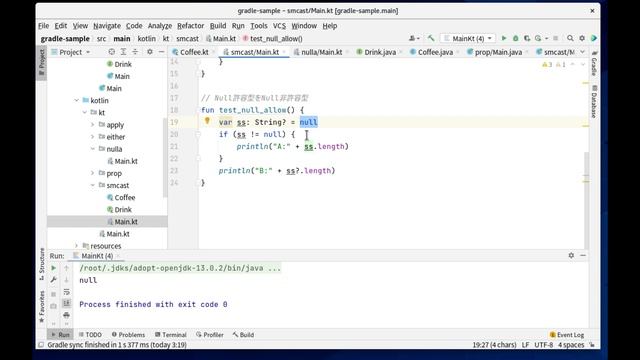Open the Event Log
The height and width of the screenshot is (360, 640).
coord(567,335)
